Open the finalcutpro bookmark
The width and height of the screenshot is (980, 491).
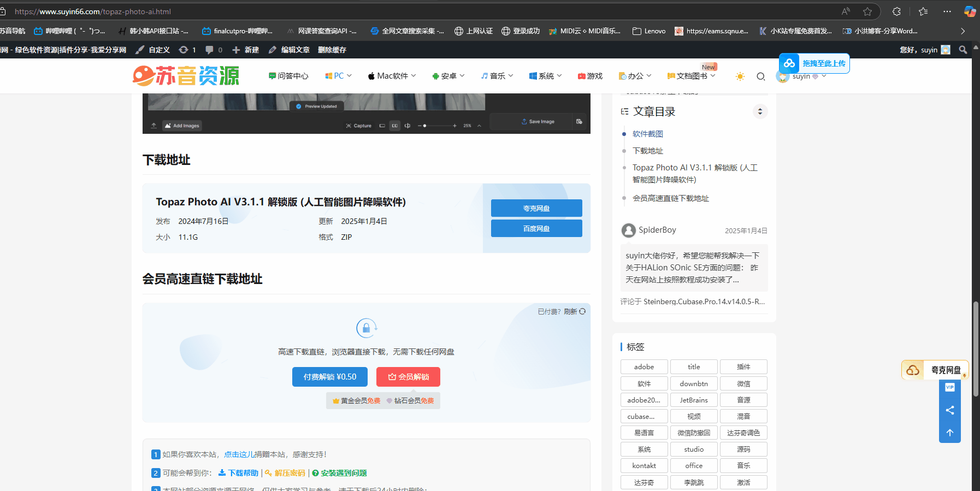click(237, 31)
